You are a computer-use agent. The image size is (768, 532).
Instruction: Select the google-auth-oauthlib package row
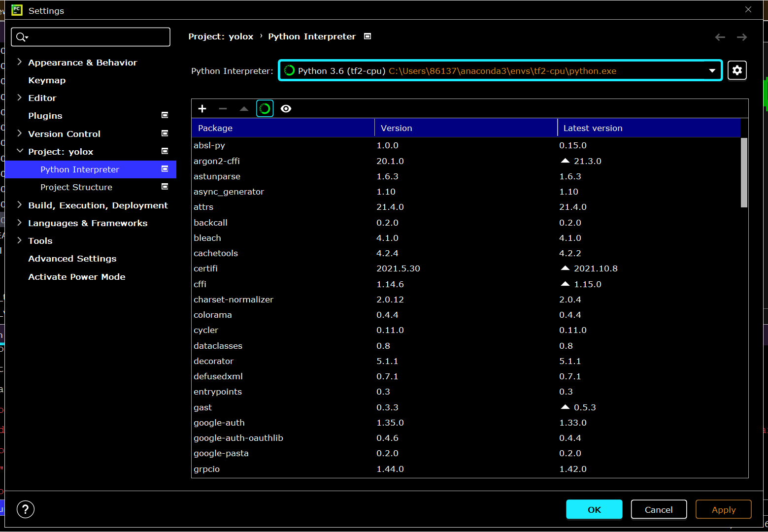pos(466,438)
